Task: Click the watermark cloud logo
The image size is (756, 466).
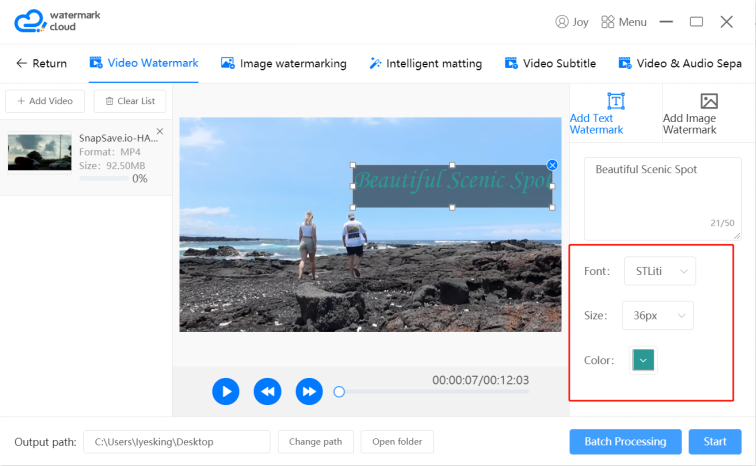Action: pyautogui.click(x=57, y=21)
